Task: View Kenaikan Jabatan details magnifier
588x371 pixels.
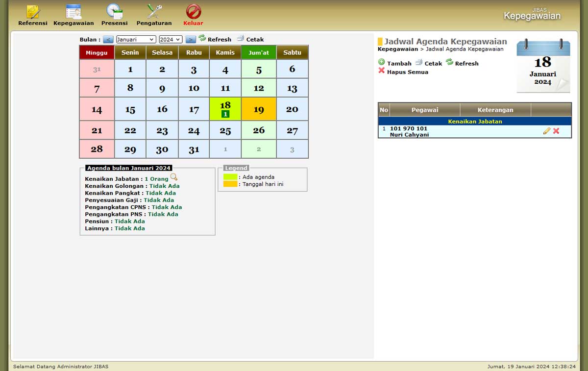Action: pyautogui.click(x=174, y=177)
